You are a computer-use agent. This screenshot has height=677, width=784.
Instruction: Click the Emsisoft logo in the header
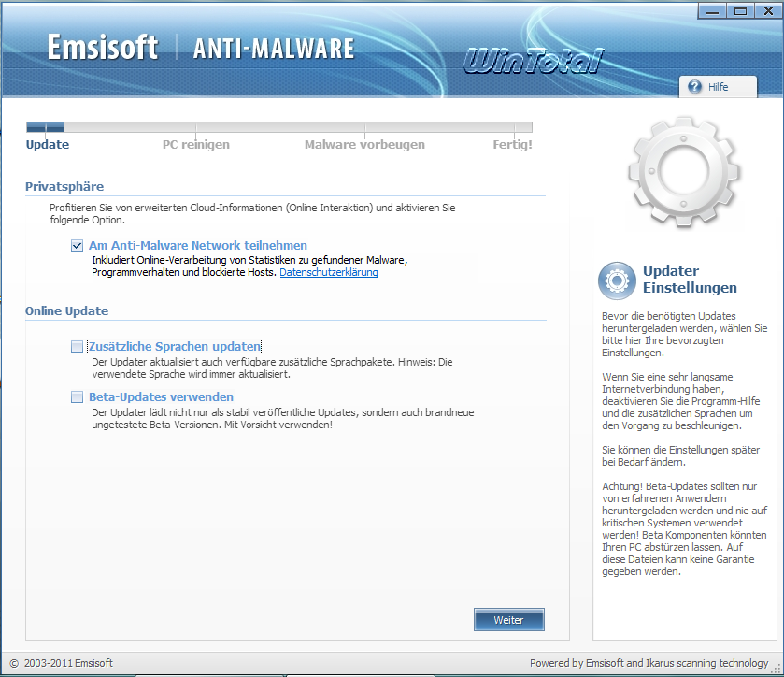103,47
